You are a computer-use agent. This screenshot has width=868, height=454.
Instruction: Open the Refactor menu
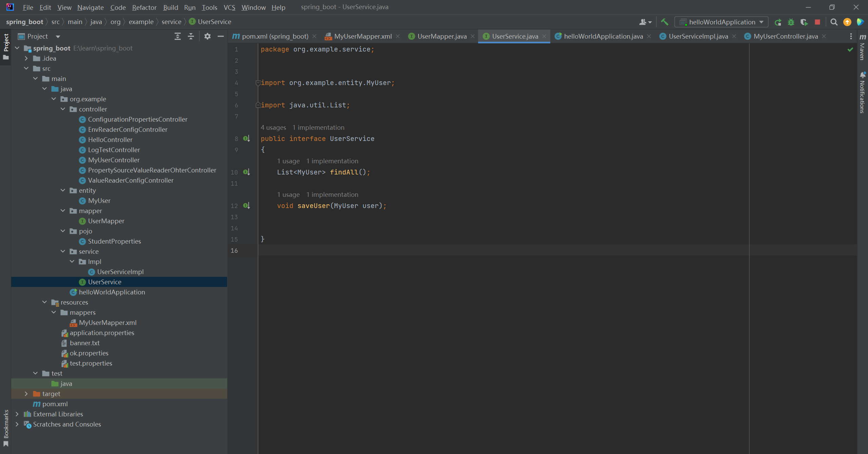click(144, 7)
